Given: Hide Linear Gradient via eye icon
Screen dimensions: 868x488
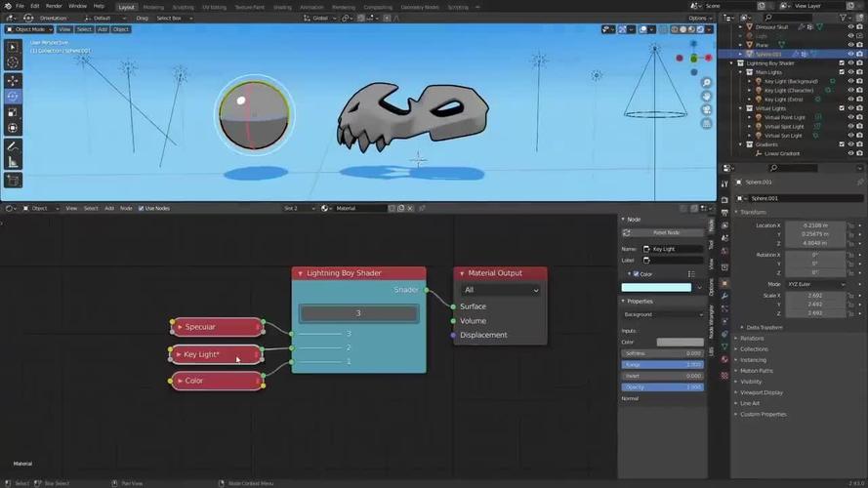Looking at the screenshot, I should [850, 153].
